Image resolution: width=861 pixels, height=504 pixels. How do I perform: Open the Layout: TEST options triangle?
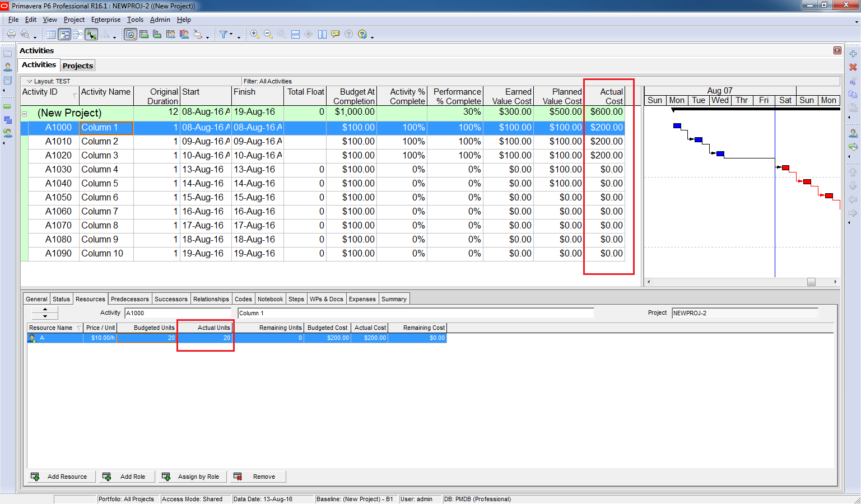click(x=29, y=81)
